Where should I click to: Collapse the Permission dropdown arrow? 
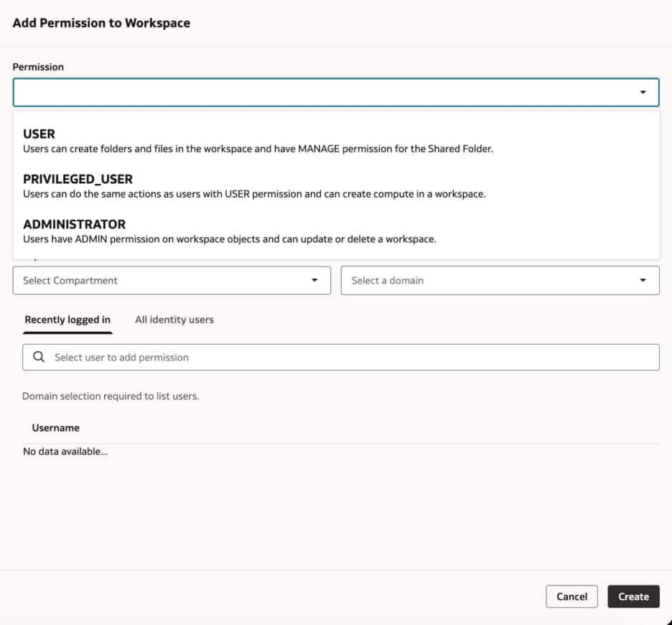coord(643,93)
